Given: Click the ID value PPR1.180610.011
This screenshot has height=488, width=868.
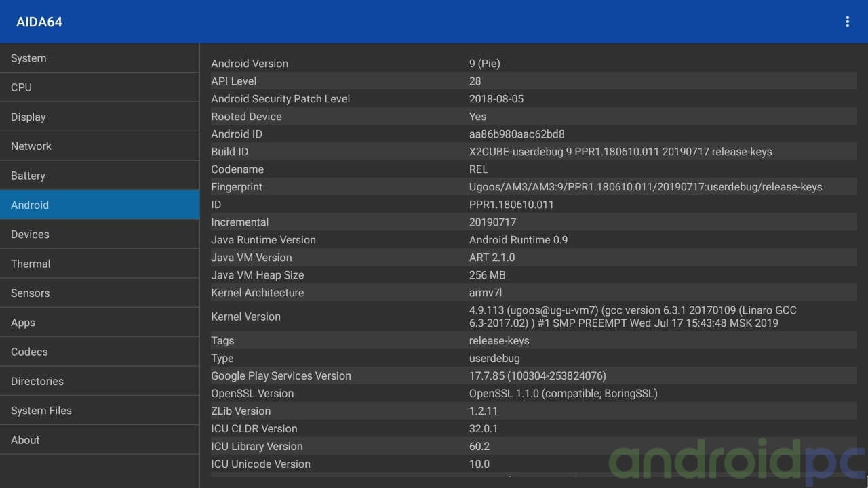Looking at the screenshot, I should point(511,205).
